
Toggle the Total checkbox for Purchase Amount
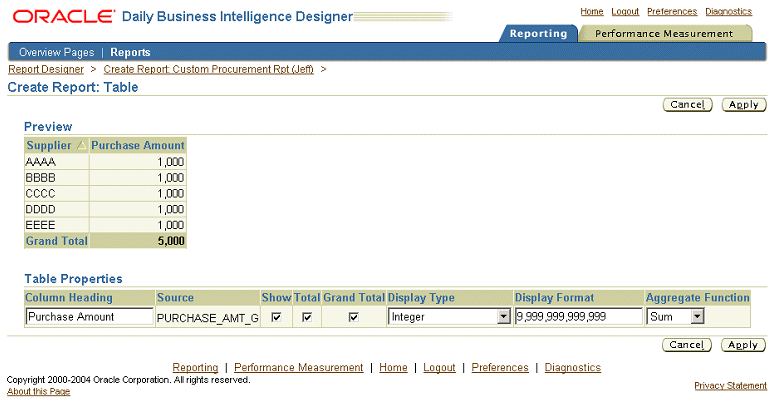tap(307, 317)
